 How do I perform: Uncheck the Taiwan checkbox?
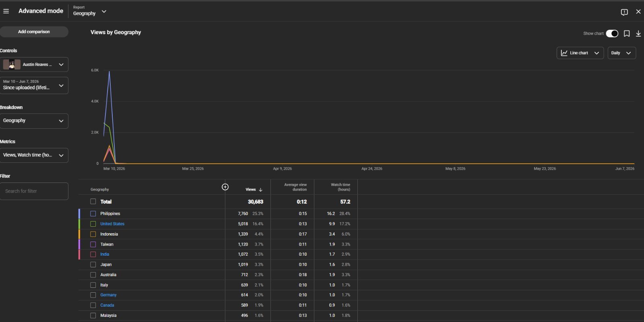click(x=93, y=244)
